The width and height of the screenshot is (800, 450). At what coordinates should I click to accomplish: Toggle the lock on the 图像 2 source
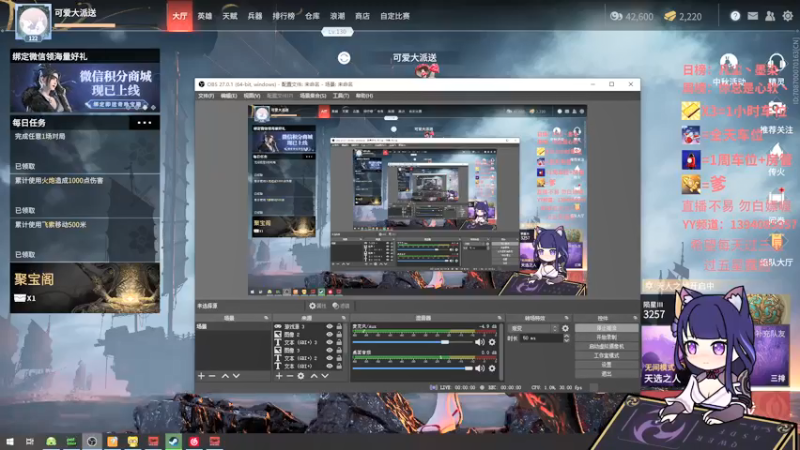[x=339, y=335]
